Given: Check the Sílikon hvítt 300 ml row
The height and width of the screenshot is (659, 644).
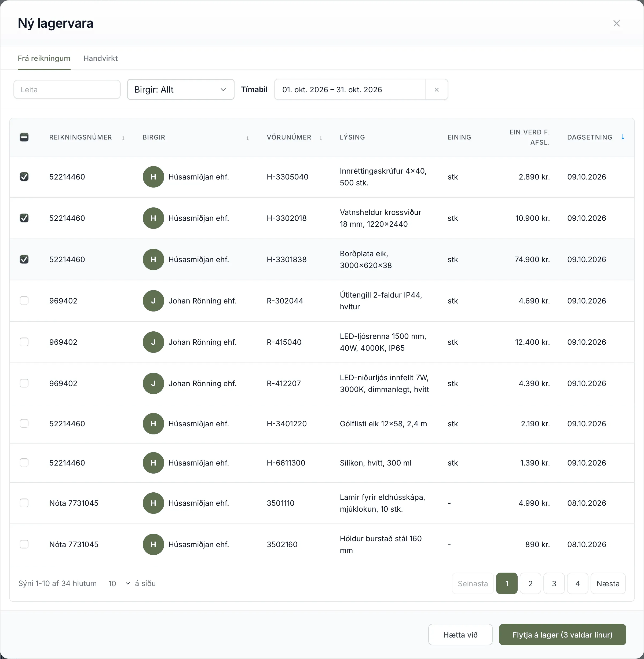Looking at the screenshot, I should (24, 462).
